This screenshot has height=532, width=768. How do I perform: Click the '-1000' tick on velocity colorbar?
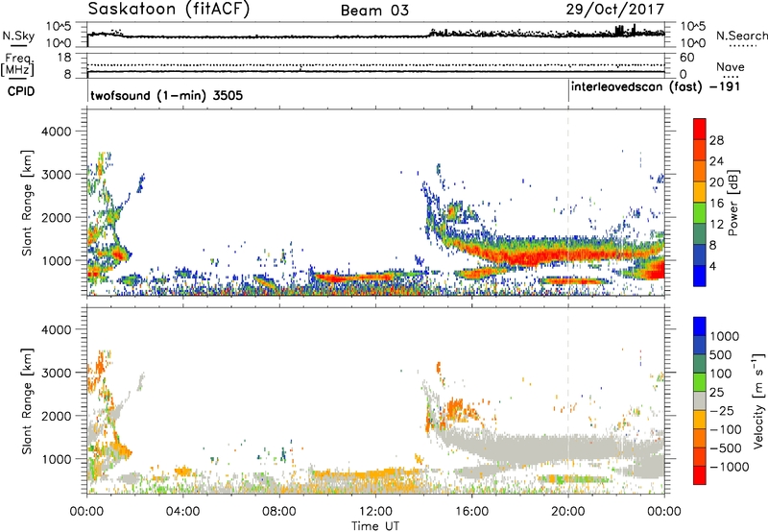pos(730,467)
